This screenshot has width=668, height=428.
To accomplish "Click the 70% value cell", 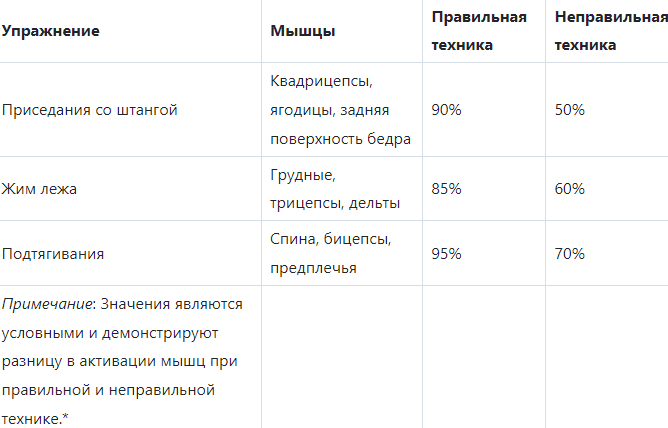I will point(570,254).
